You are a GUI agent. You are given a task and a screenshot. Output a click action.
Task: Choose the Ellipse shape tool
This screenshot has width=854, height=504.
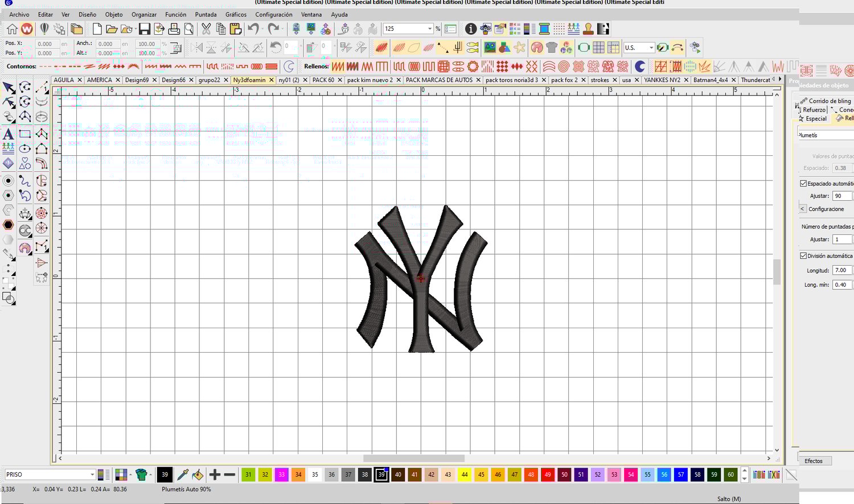(25, 149)
